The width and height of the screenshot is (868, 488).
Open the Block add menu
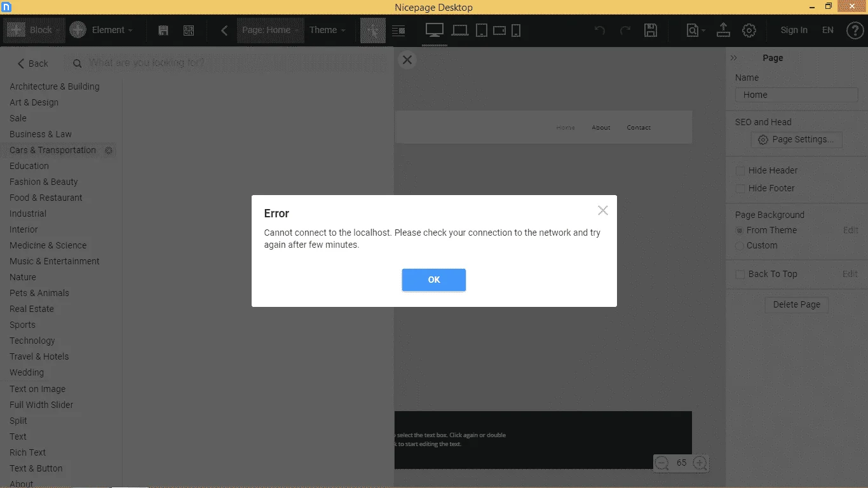(34, 30)
